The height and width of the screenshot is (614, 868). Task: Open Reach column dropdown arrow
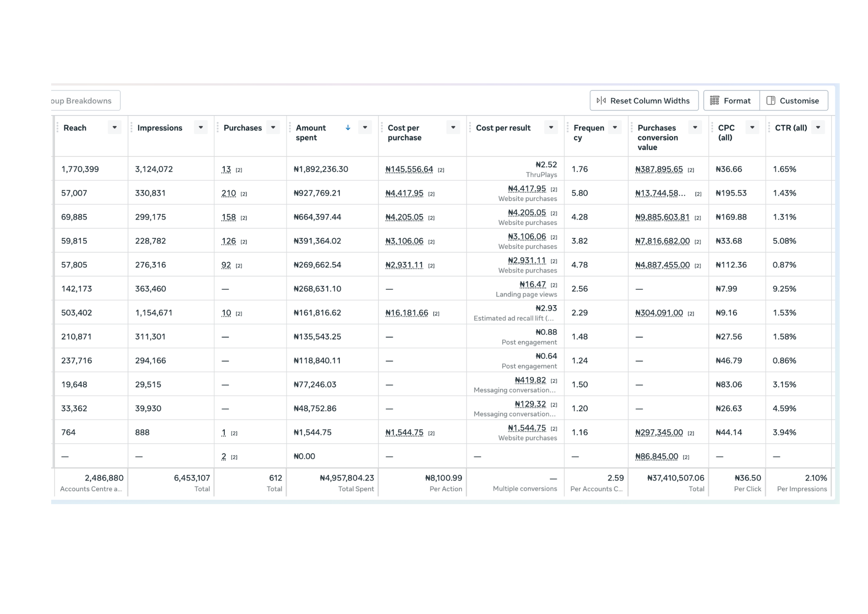(115, 128)
